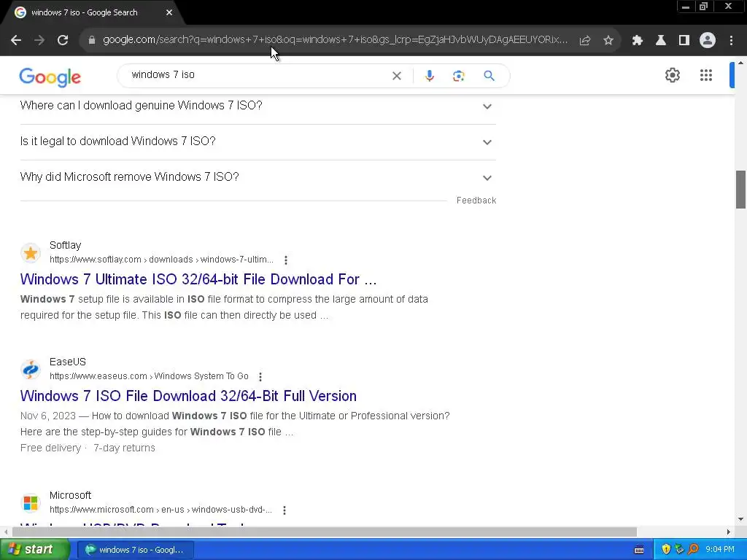747x560 pixels.
Task: Click the EaseUS favicon
Action: 31,370
